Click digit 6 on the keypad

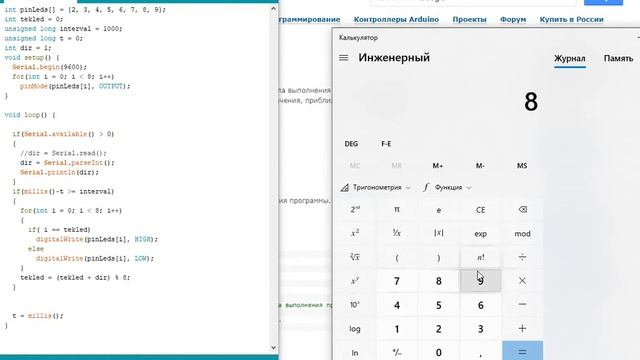(481, 304)
